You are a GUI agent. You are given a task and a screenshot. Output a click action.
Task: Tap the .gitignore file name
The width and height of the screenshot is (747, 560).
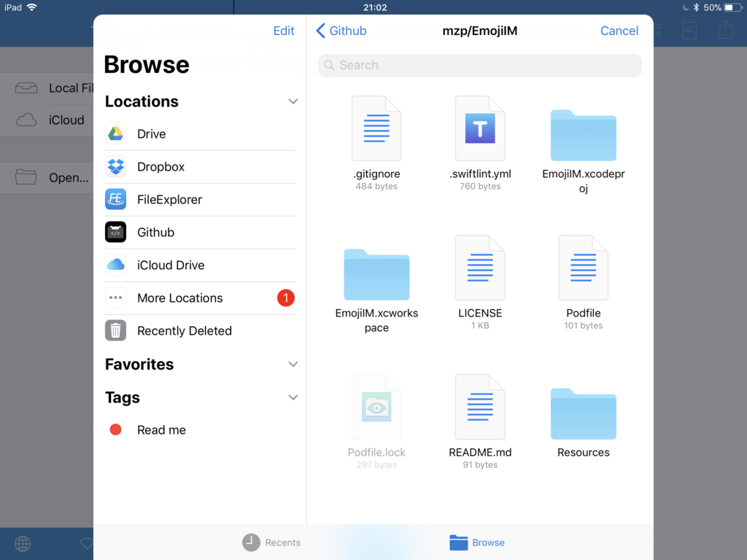click(x=376, y=174)
